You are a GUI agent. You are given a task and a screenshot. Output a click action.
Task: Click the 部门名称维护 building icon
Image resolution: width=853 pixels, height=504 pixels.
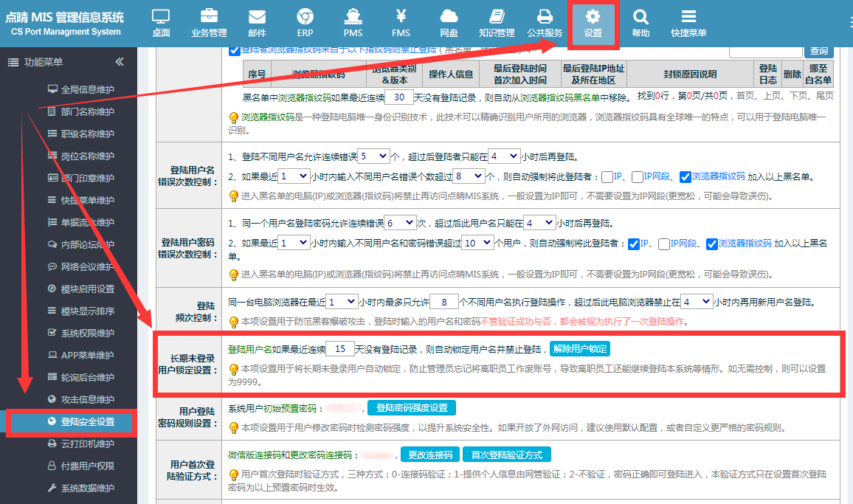click(x=52, y=111)
